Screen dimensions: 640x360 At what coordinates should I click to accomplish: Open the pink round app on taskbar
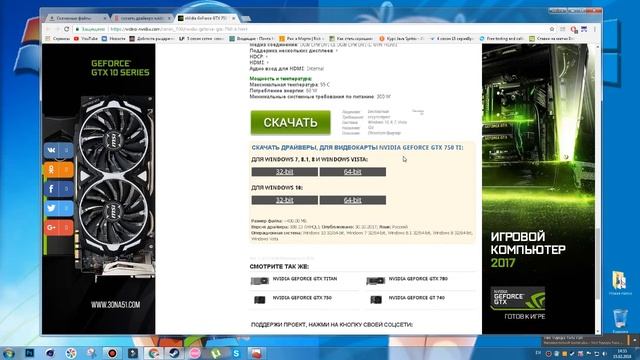(x=195, y=353)
